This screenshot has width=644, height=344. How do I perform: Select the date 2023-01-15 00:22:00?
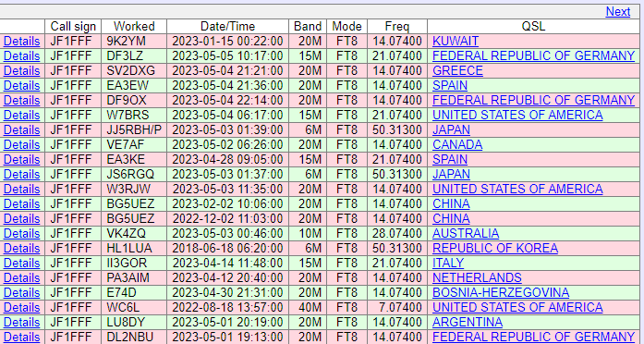227,41
